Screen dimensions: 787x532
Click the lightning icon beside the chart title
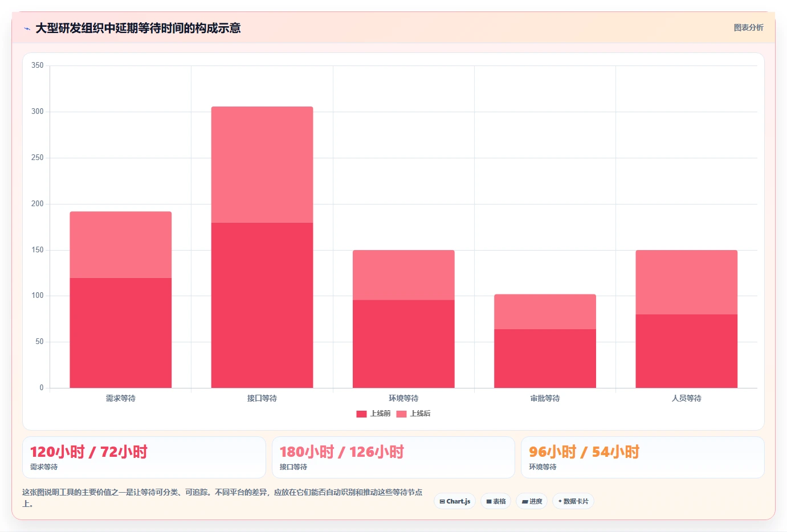[x=27, y=28]
